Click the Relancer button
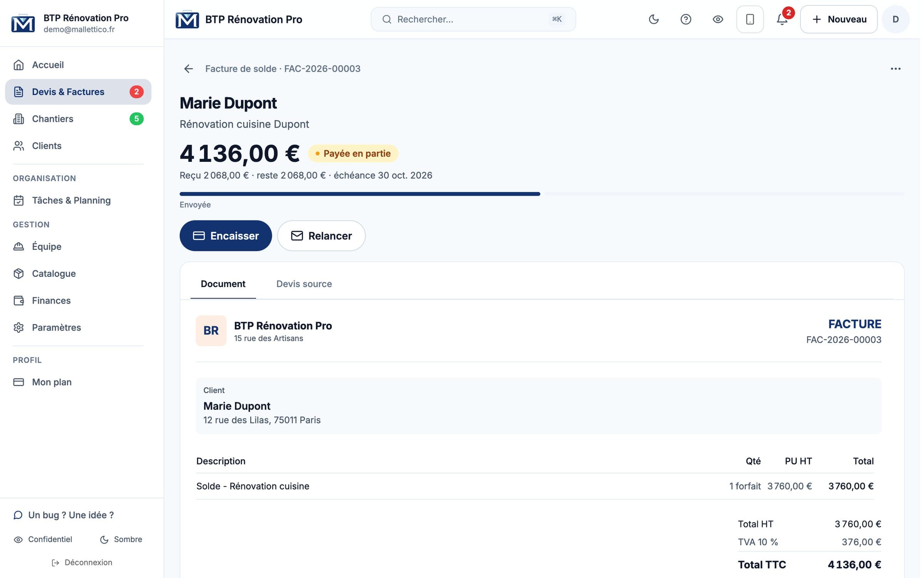The height and width of the screenshot is (578, 924). click(x=321, y=236)
